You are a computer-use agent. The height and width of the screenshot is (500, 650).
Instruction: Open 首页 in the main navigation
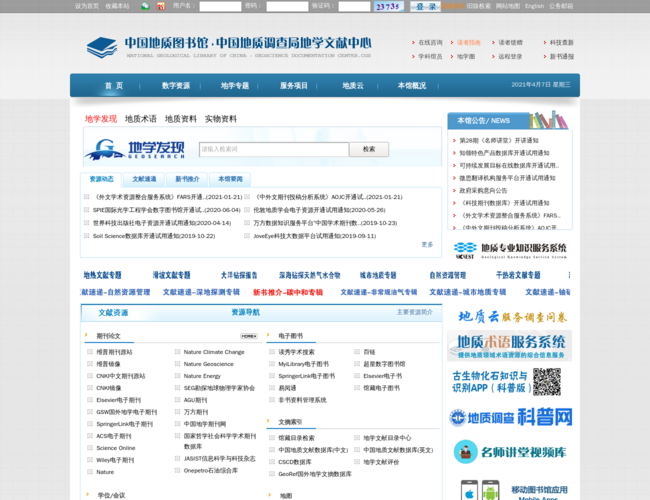coord(114,85)
